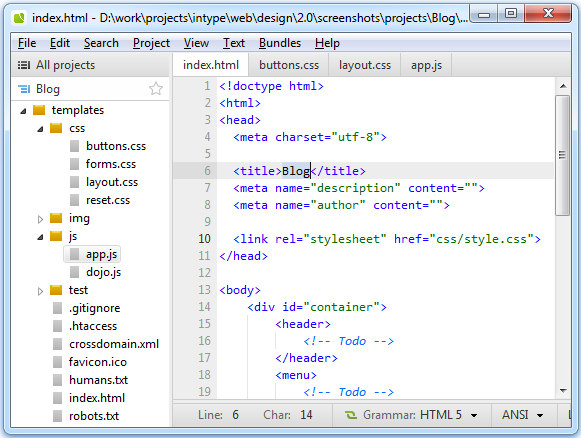Click the templates folder icon
581x438 pixels.
(39, 110)
